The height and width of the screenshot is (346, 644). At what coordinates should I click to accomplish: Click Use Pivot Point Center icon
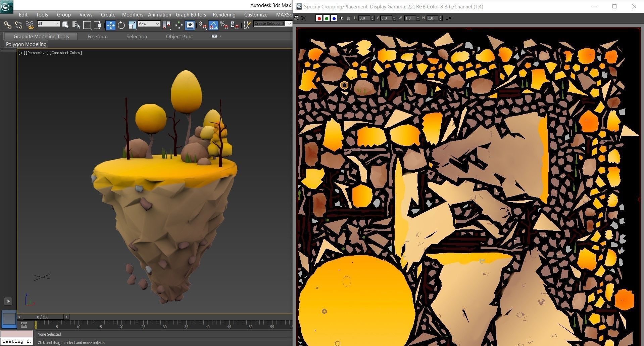(166, 25)
